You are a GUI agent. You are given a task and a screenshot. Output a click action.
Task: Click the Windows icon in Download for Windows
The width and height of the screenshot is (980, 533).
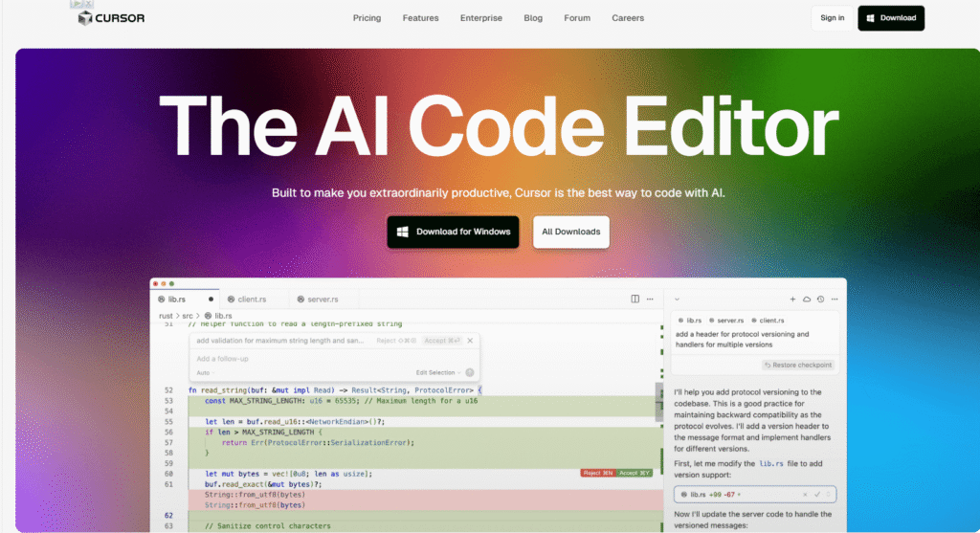tap(403, 232)
